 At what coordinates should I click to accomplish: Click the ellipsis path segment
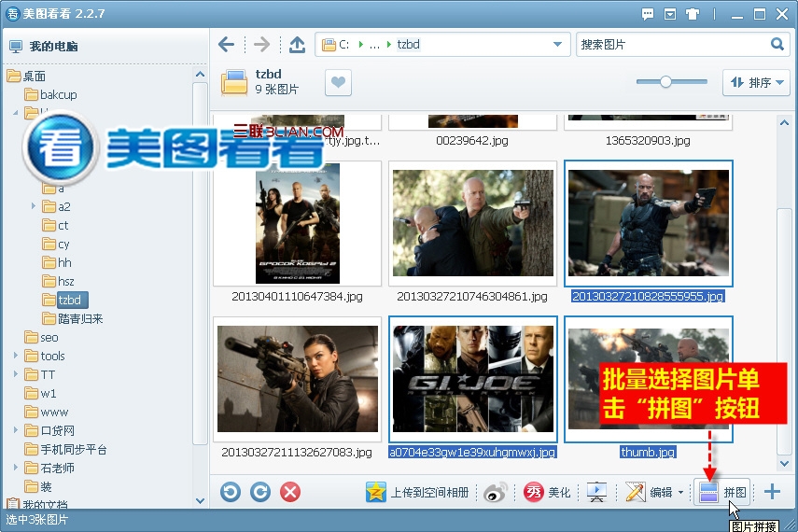(374, 45)
